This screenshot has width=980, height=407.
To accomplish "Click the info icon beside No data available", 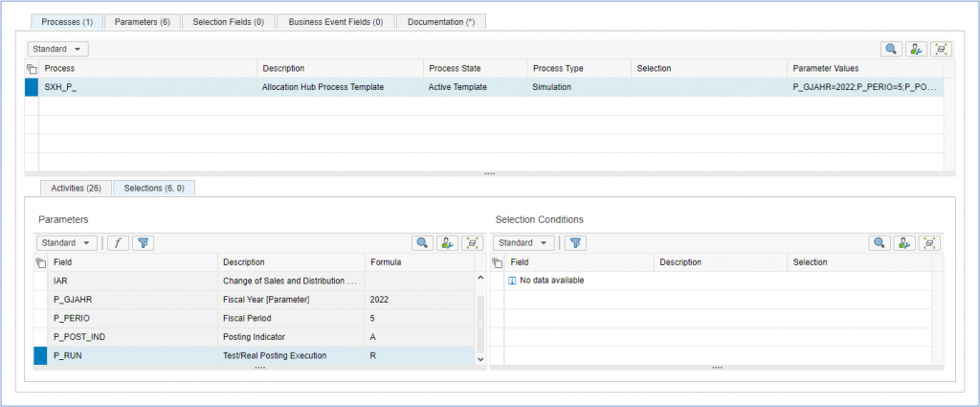I will point(513,282).
